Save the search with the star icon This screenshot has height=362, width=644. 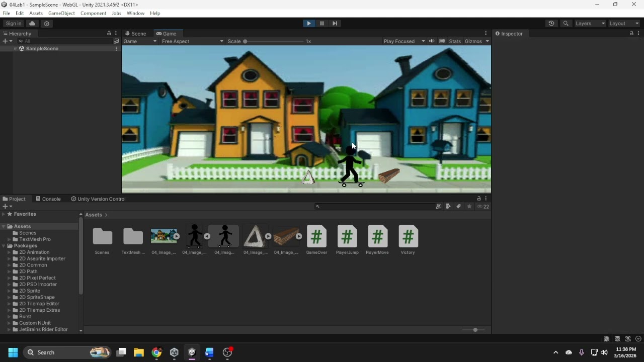pos(469,206)
